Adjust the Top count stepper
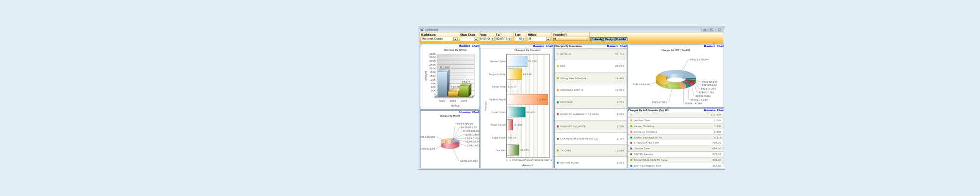 pos(524,39)
